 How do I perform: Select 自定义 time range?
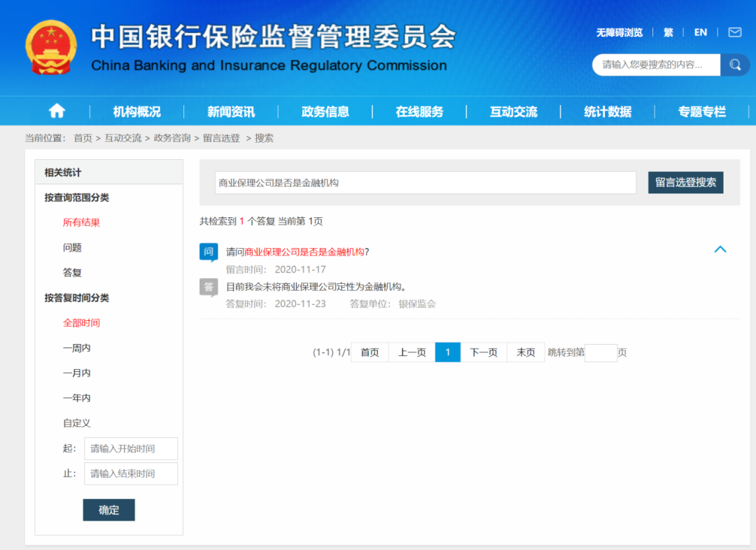tap(77, 423)
